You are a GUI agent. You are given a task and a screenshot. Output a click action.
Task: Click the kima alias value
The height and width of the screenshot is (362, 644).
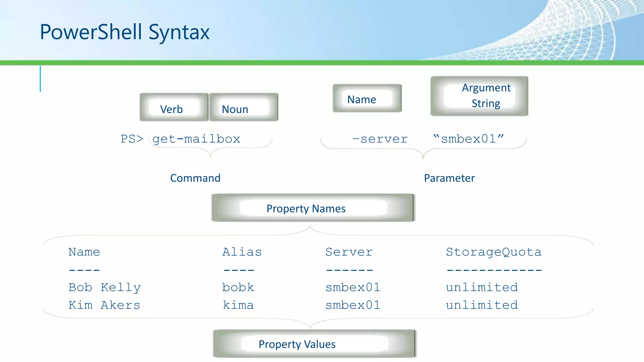coord(238,305)
